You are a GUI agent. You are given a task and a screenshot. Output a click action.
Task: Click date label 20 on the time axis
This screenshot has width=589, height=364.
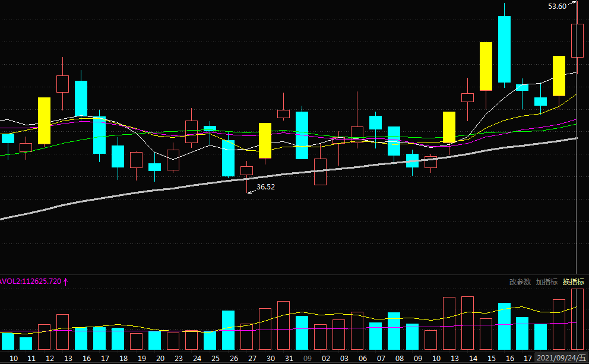160,359
